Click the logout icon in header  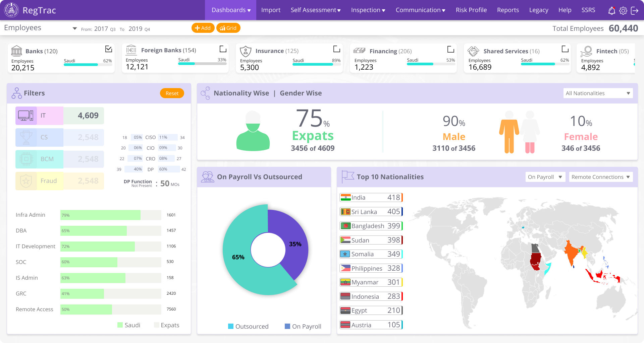pyautogui.click(x=634, y=11)
